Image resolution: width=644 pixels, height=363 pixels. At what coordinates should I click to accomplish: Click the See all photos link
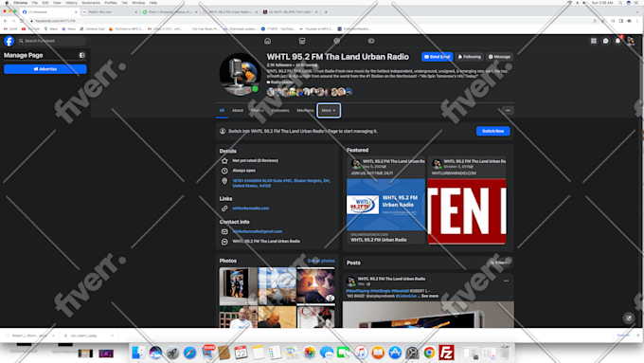[321, 261]
